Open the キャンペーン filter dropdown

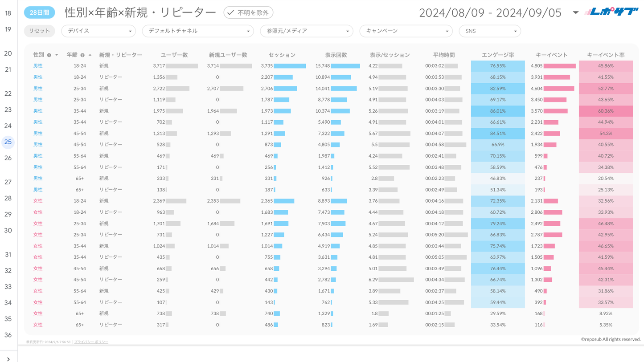click(x=406, y=31)
